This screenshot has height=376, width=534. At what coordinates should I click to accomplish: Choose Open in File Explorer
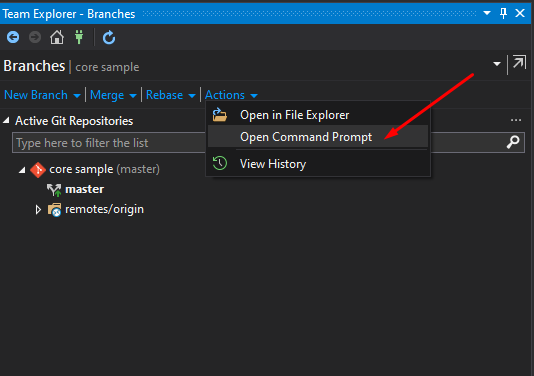pos(318,115)
